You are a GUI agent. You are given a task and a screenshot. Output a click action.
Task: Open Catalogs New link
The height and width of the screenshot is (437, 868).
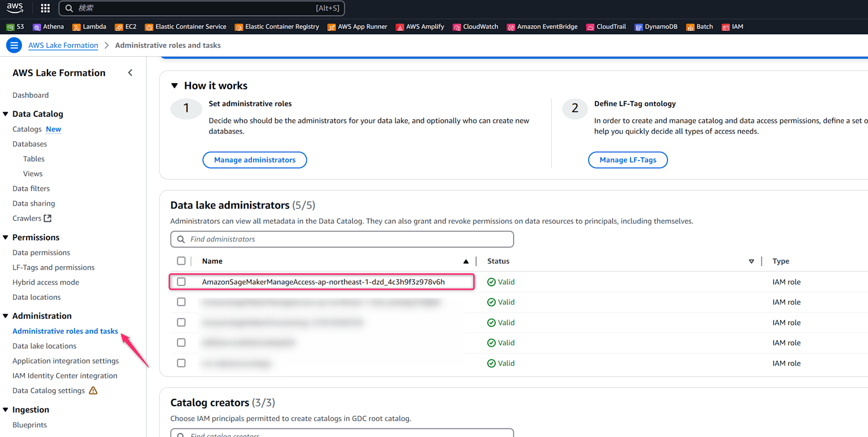point(37,129)
